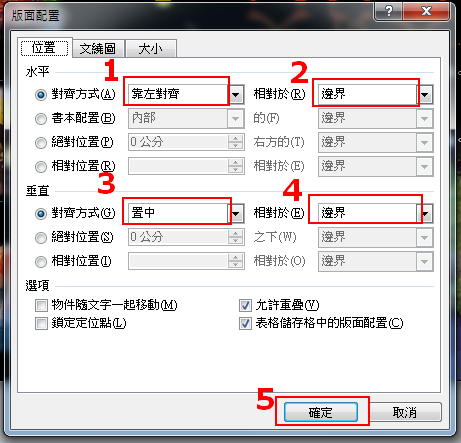This screenshot has width=461, height=443.
Task: Select horizontal 對齊方式(A) radio button
Action: [41, 95]
